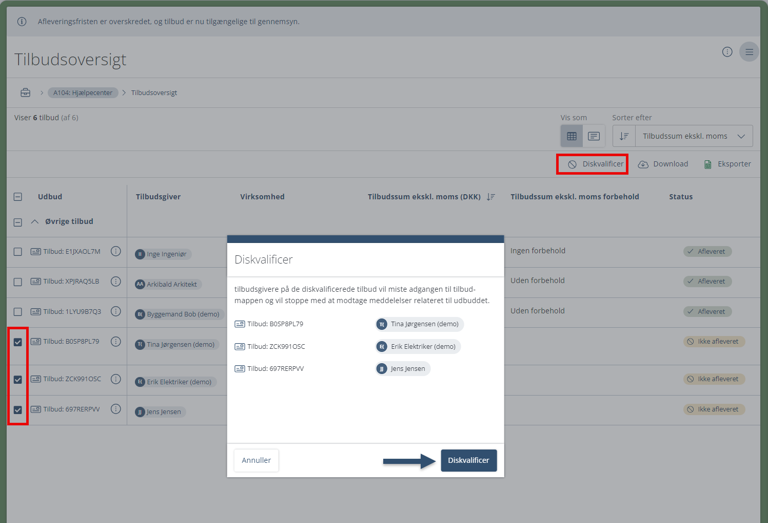Switch to list card view

point(594,136)
